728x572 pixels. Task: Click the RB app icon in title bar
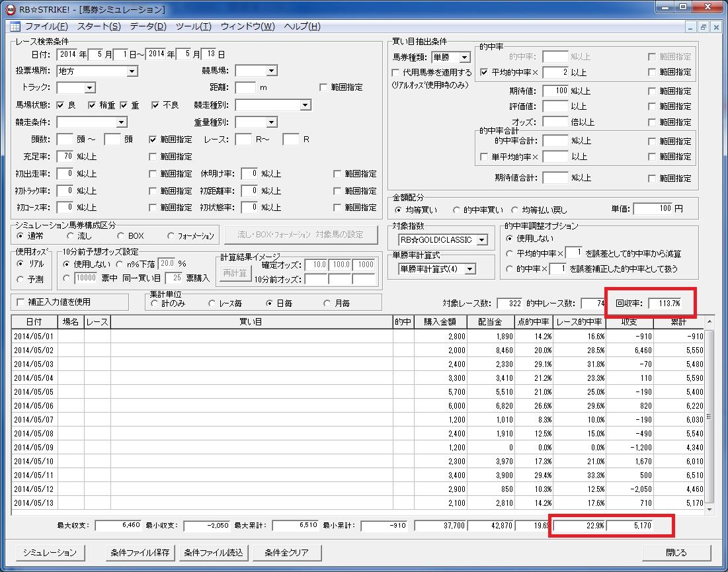pos(10,9)
